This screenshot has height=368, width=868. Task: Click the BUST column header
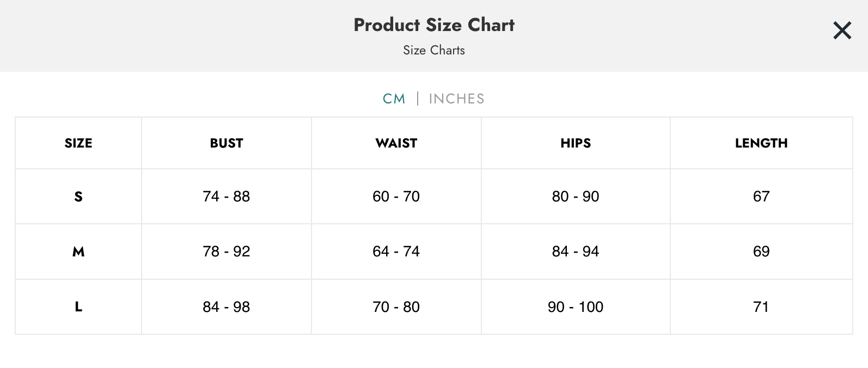[x=226, y=143]
